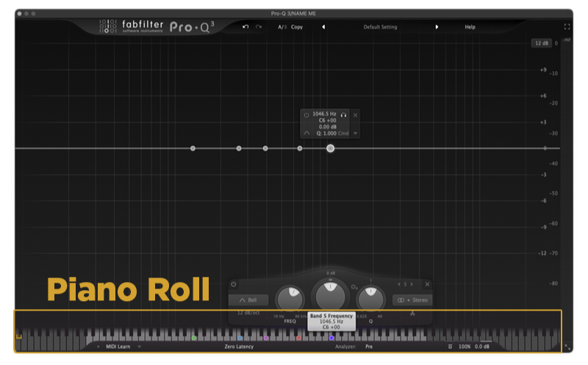588x365 pixels.
Task: Click the large gain knob
Action: pos(330,296)
